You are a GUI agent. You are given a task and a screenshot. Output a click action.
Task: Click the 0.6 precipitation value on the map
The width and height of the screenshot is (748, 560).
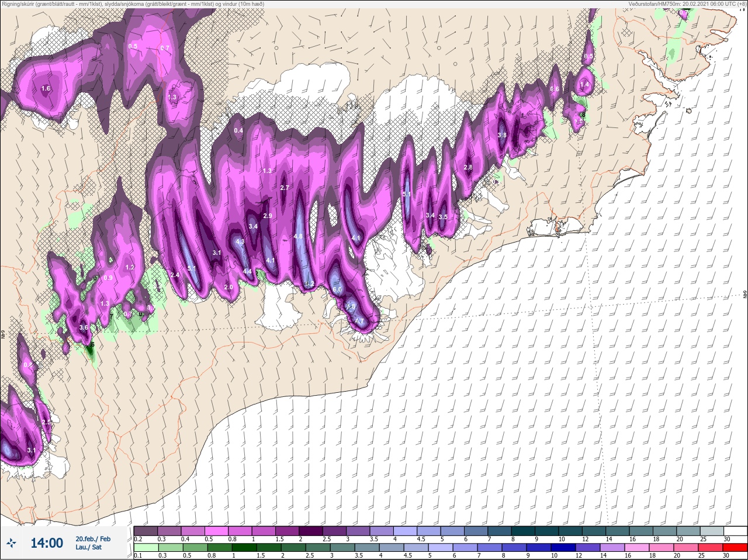[555, 89]
